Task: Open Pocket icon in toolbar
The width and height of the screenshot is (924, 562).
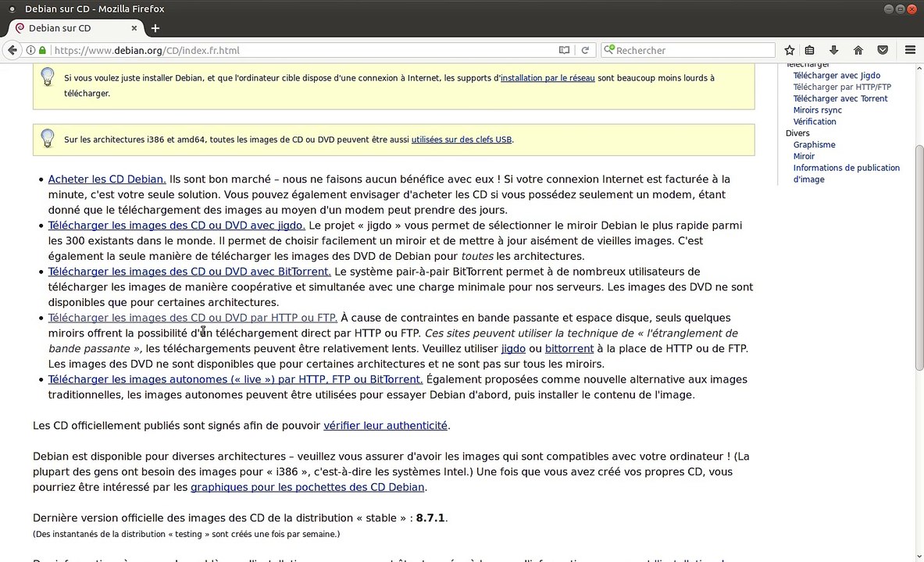Action: tap(882, 50)
